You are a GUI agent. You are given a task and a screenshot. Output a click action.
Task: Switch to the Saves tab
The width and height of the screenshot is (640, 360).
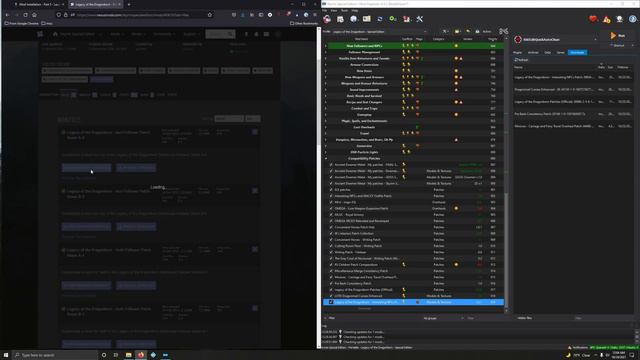[x=560, y=52]
